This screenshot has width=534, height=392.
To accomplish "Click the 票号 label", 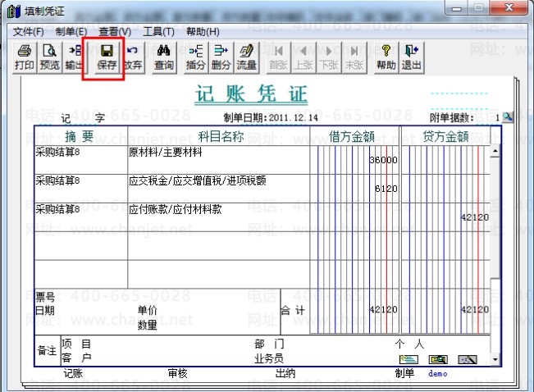I will (45, 297).
